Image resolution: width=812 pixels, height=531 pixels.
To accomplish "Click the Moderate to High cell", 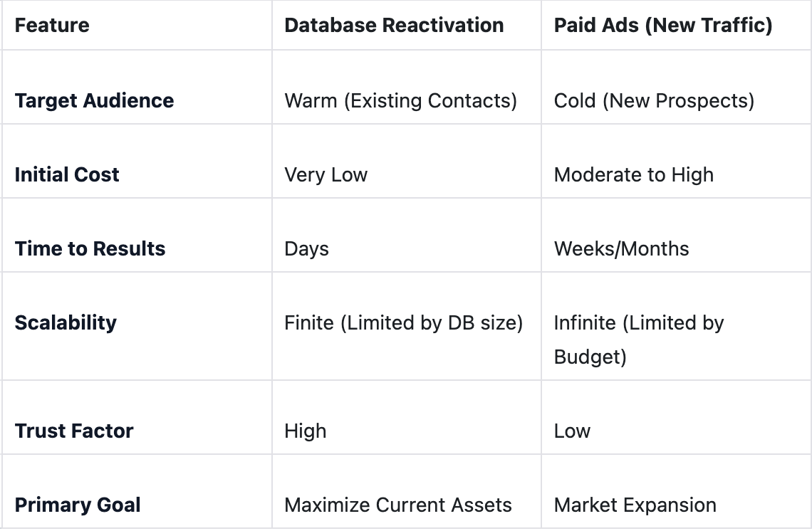I will tap(633, 174).
